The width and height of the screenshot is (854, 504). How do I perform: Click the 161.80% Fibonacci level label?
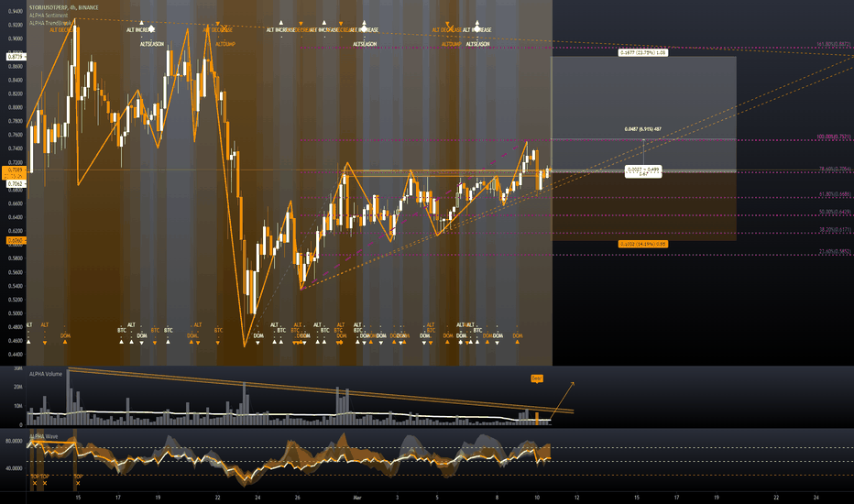834,44
